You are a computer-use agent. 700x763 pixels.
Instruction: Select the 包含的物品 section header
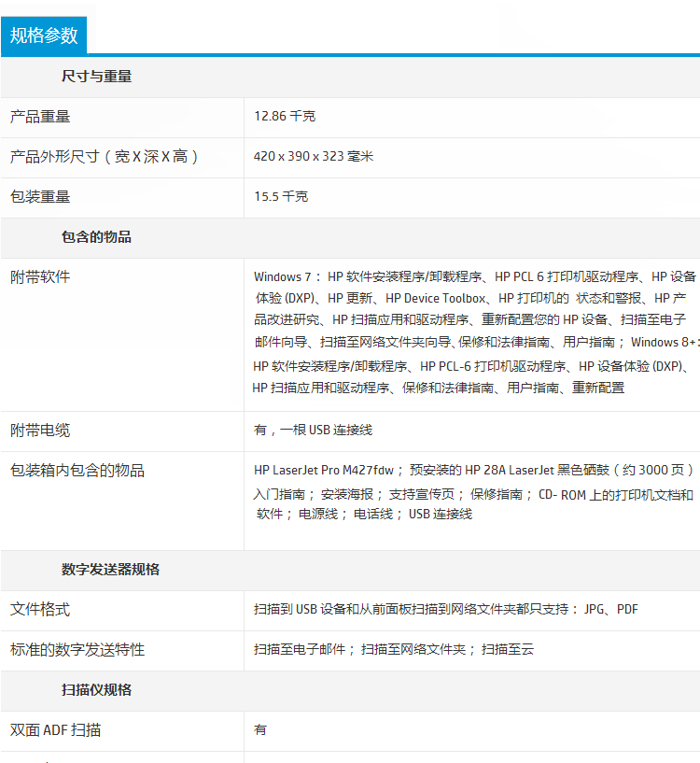click(96, 237)
